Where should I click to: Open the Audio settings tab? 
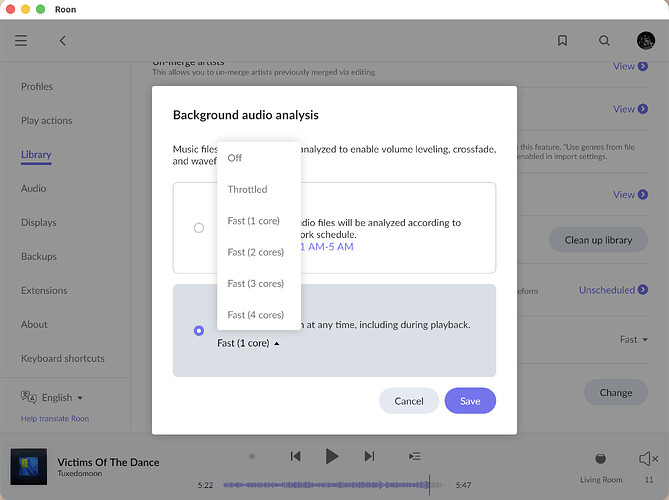(x=34, y=189)
